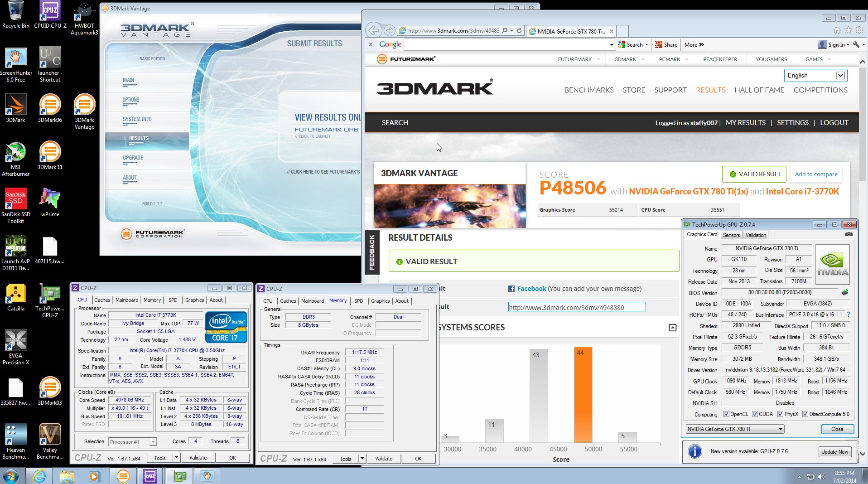Click the LOGOUT link

834,123
